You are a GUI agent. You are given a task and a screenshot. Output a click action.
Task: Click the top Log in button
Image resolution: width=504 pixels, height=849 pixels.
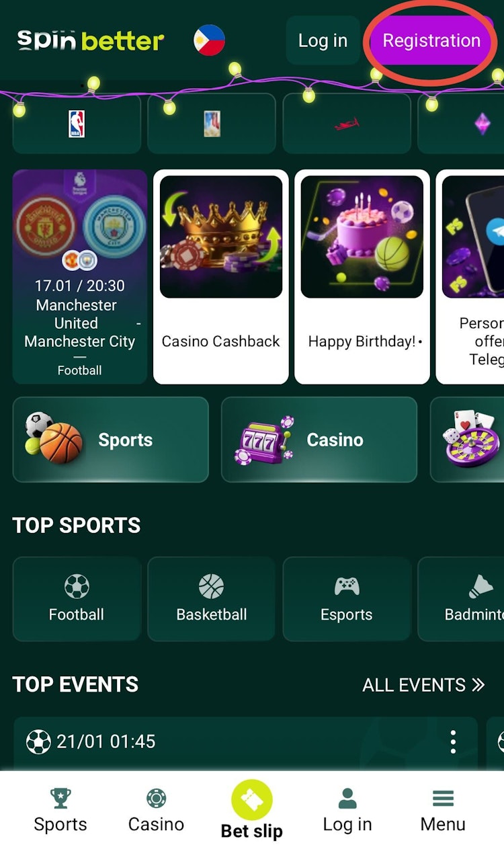point(323,40)
